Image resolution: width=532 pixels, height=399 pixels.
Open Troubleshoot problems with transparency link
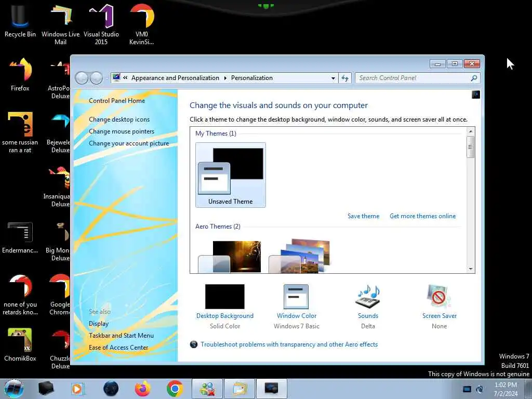coord(289,344)
